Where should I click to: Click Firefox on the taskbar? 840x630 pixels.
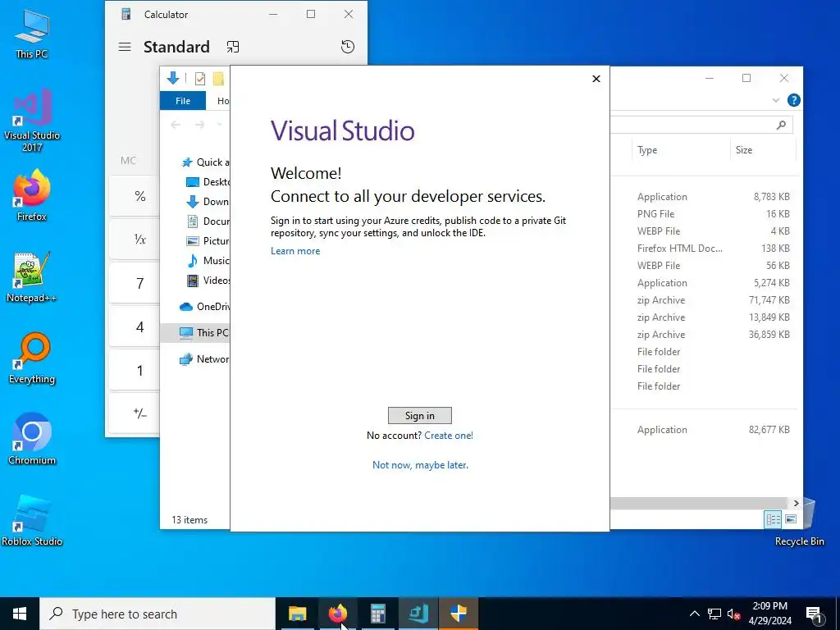coord(337,614)
